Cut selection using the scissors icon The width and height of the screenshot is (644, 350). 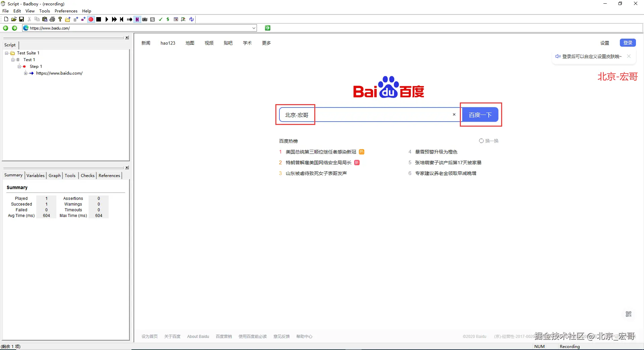click(29, 19)
